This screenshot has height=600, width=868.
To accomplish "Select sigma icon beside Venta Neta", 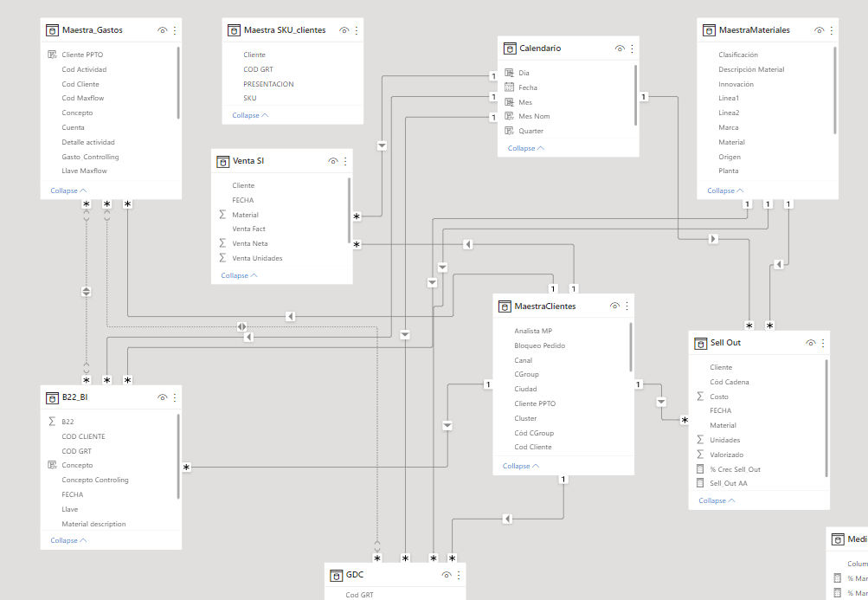I will (x=222, y=243).
